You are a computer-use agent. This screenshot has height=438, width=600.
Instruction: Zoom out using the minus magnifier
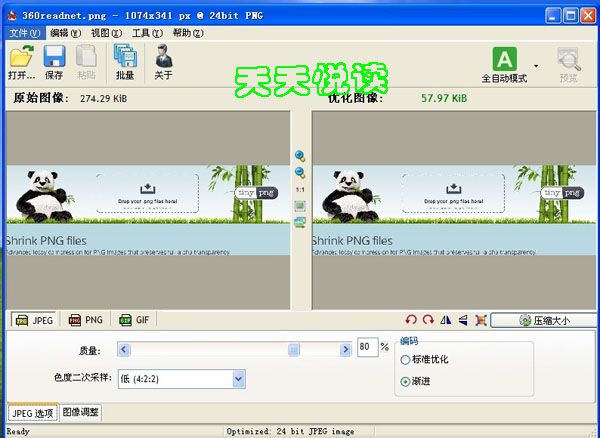point(300,173)
